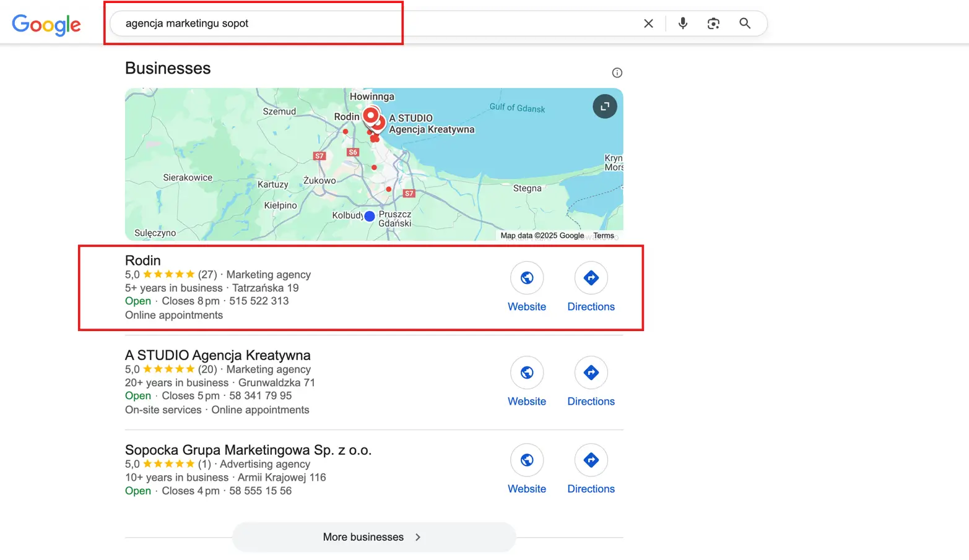
Task: Click the map Terms link
Action: pyautogui.click(x=603, y=236)
